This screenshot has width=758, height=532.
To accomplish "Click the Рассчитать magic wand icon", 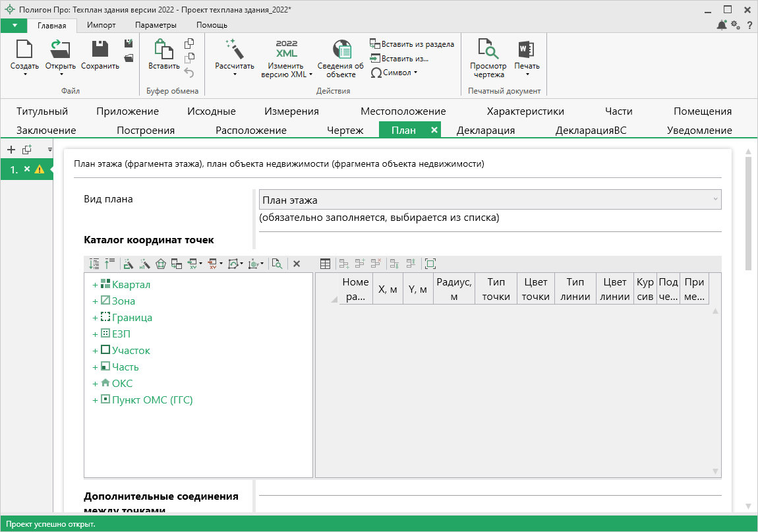I will pos(234,49).
